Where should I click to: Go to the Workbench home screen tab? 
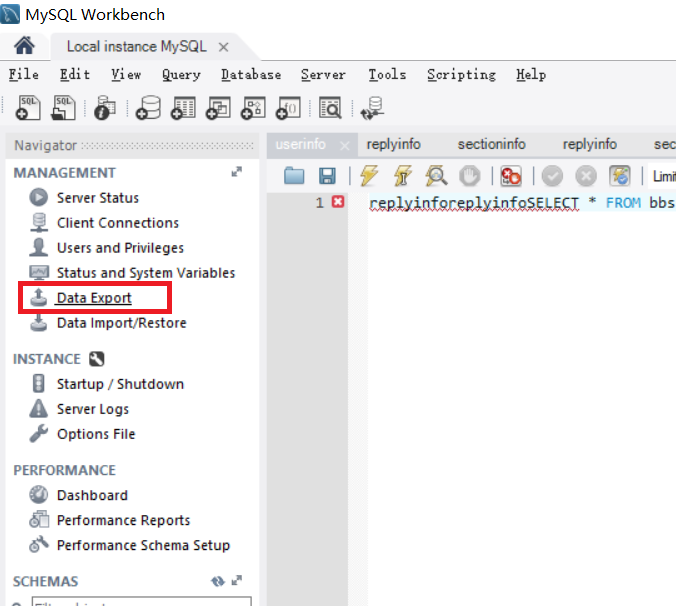click(24, 46)
